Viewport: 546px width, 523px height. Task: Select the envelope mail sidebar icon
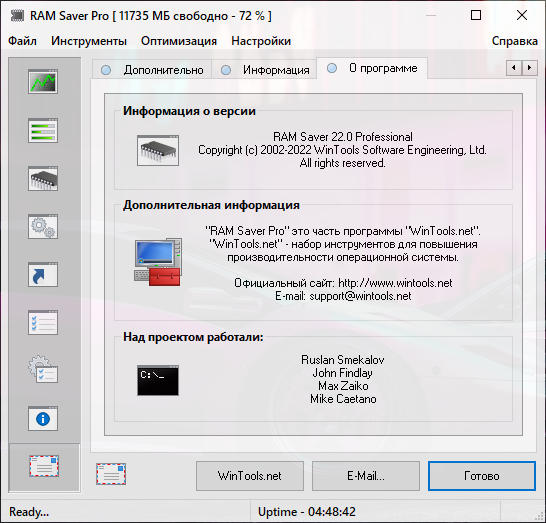click(44, 466)
